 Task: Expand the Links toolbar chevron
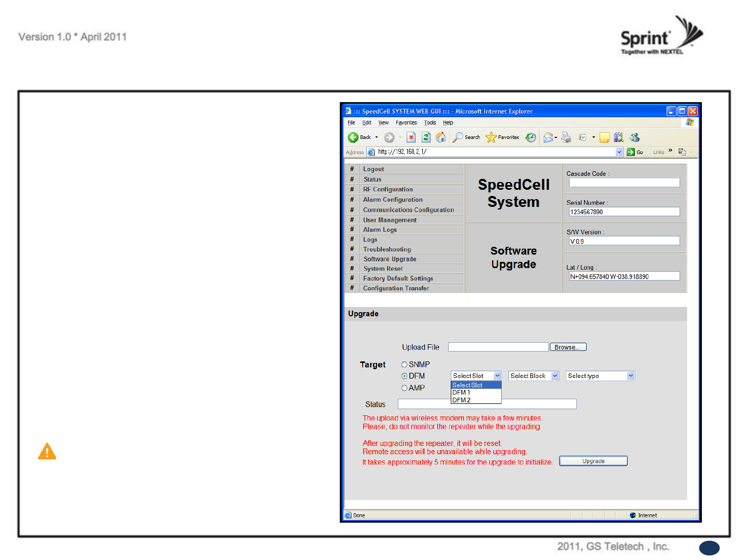(670, 151)
